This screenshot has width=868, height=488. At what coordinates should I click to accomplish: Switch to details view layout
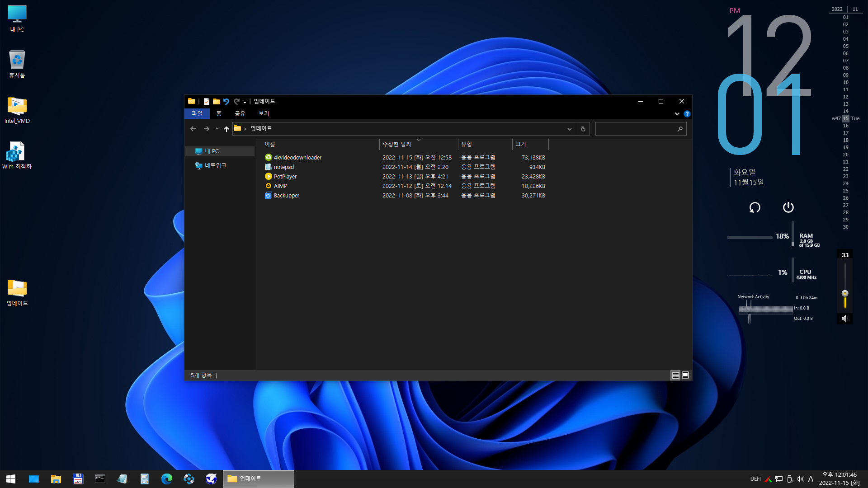[675, 375]
